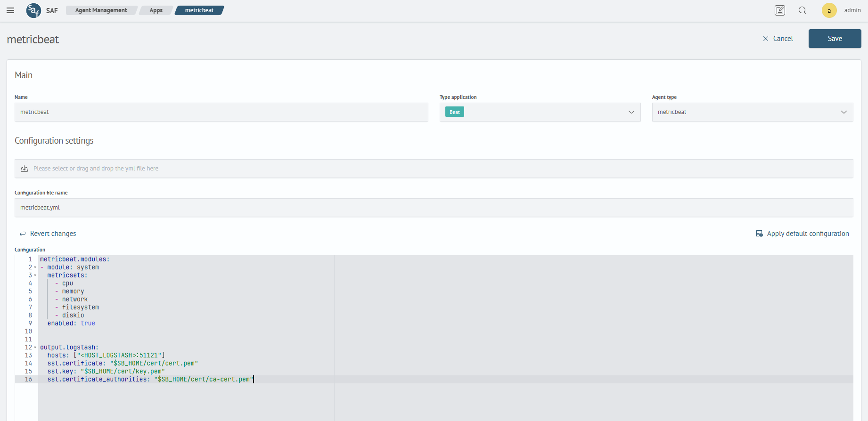Collapse the fold arrow on line 12

[x=35, y=348]
